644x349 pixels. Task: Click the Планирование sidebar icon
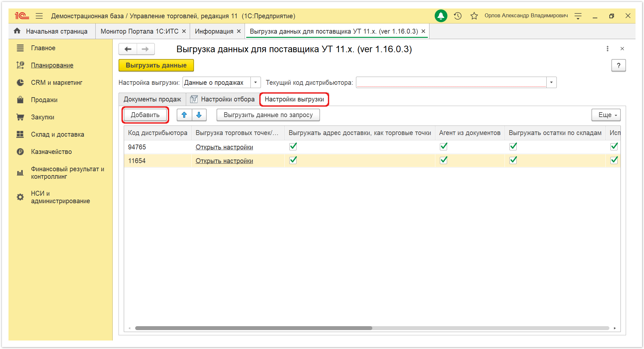pos(20,65)
